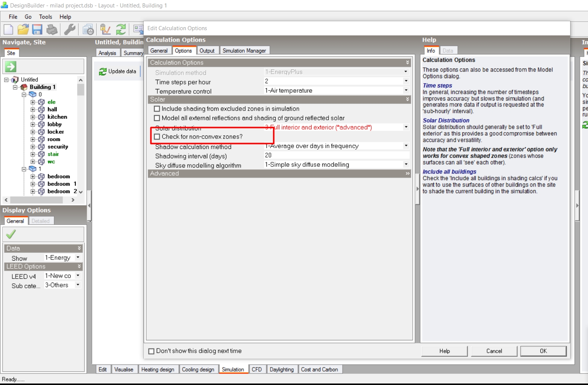
Task: Click the security zone cube icon
Action: click(x=41, y=147)
